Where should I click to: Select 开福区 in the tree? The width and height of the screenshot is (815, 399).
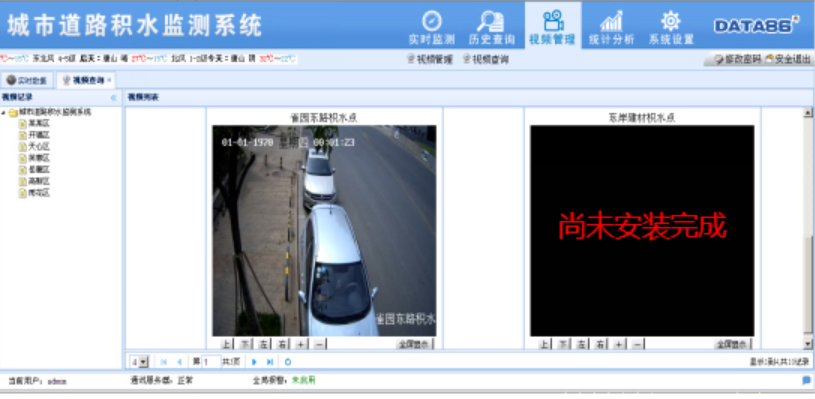click(34, 135)
